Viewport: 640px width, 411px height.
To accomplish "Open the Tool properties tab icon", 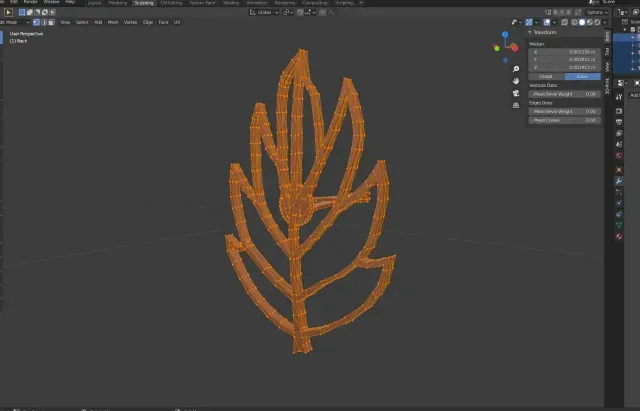I will 619,97.
